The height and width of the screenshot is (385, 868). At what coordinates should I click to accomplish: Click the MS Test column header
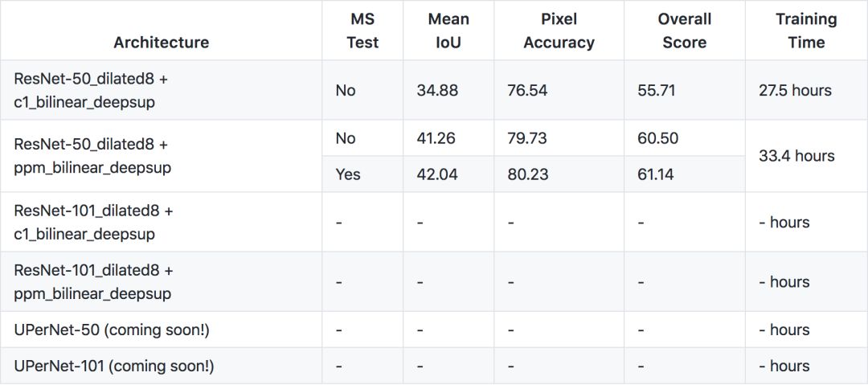(362, 31)
